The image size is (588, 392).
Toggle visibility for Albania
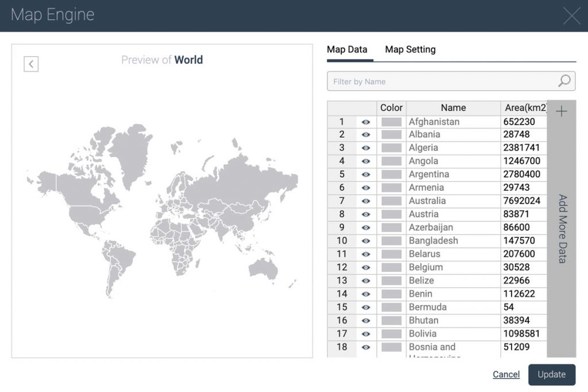point(366,134)
